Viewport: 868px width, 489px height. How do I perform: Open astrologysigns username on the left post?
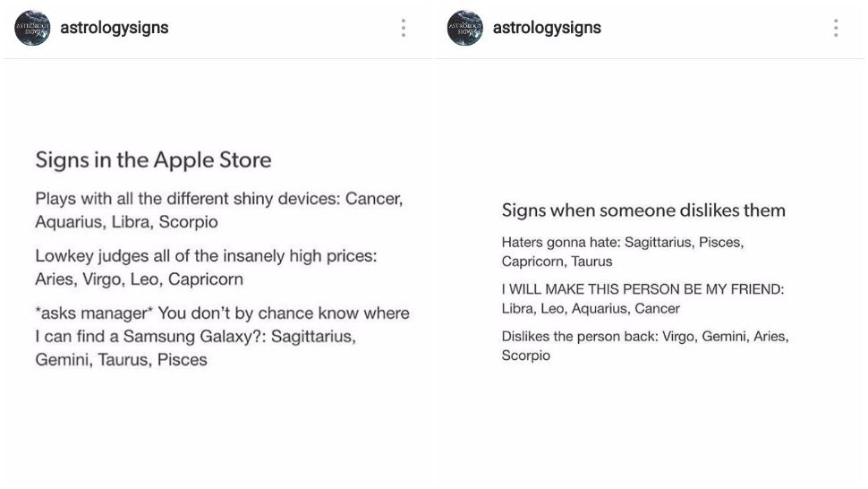114,28
